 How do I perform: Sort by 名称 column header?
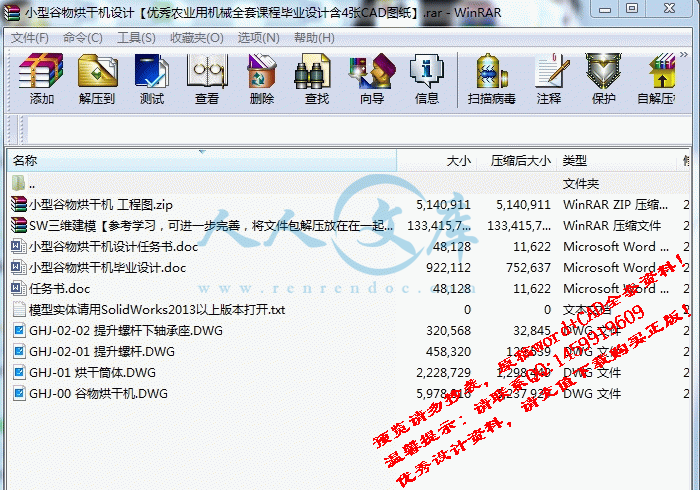pyautogui.click(x=202, y=160)
